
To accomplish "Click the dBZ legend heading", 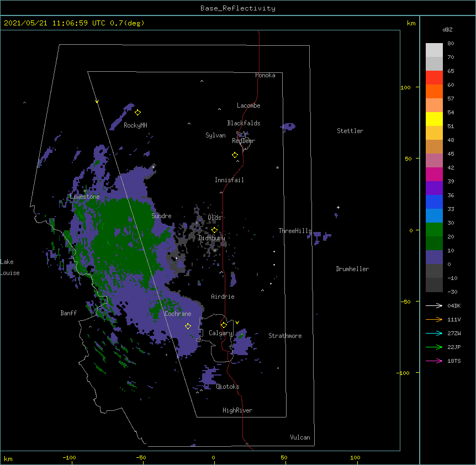I will pos(447,30).
